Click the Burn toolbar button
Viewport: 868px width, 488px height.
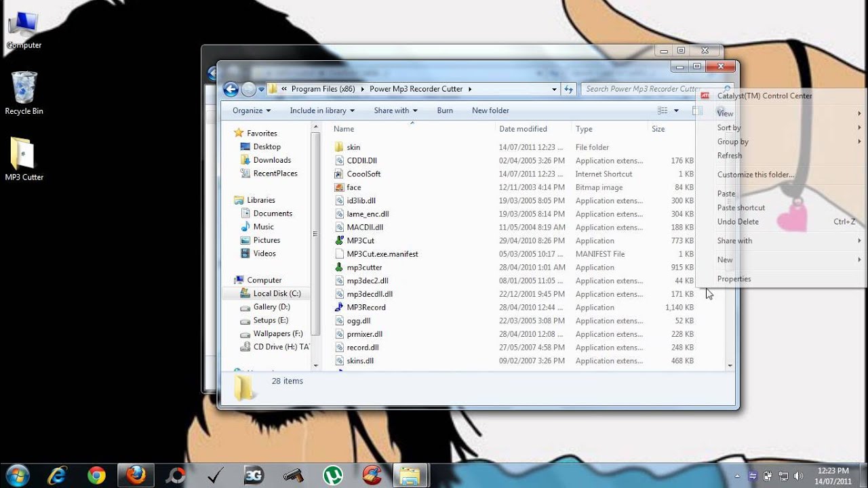445,110
